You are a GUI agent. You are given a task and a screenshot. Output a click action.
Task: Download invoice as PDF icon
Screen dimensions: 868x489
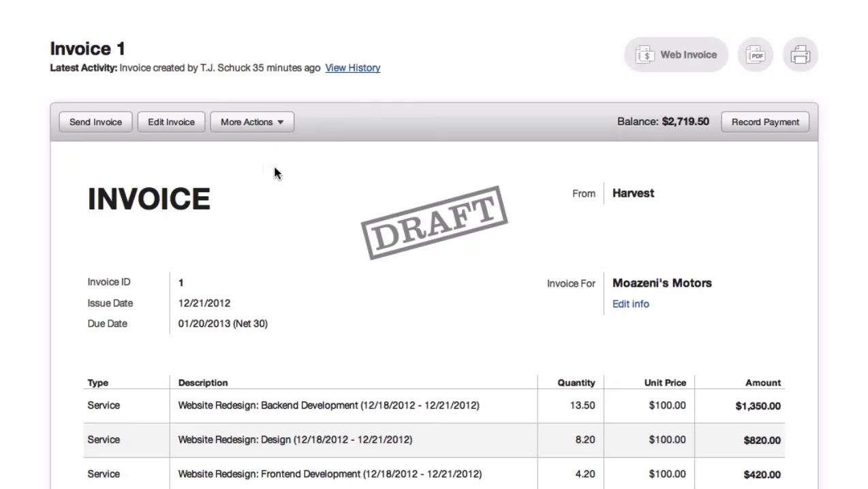756,54
